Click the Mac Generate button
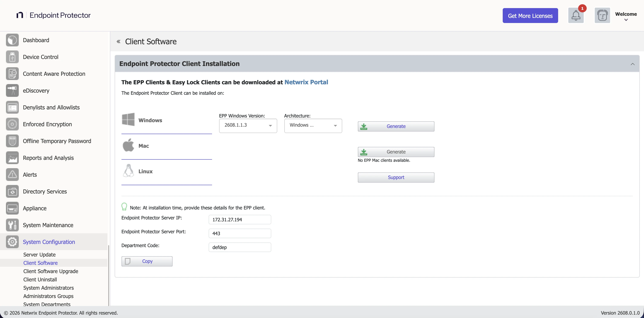644x318 pixels. pyautogui.click(x=396, y=152)
